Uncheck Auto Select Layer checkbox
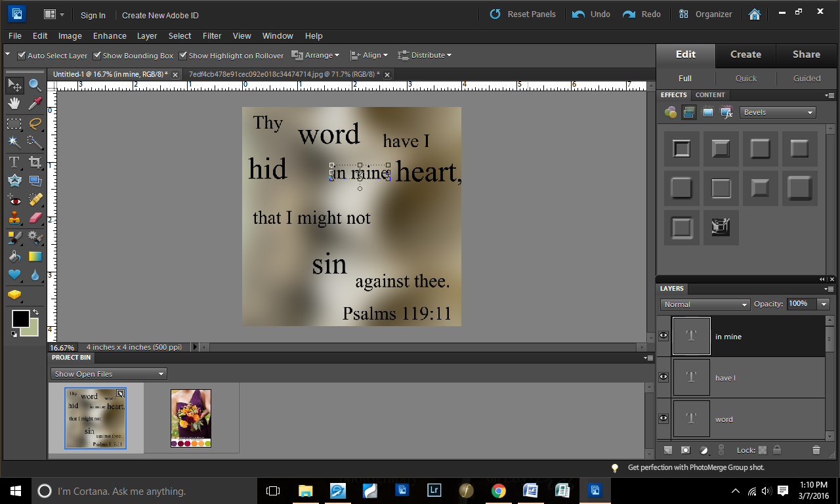Image resolution: width=840 pixels, height=504 pixels. click(x=22, y=56)
